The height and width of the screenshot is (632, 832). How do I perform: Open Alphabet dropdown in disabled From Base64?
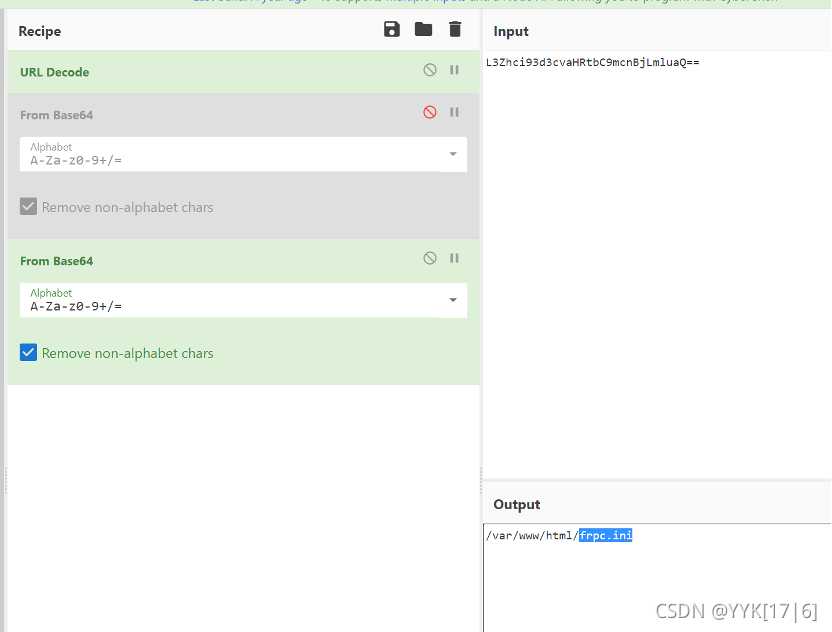coord(453,154)
